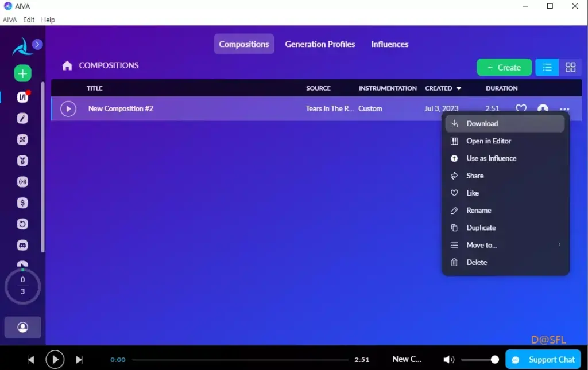Sort by the TITLE column header
Viewport: 588px width, 370px height.
pos(95,88)
